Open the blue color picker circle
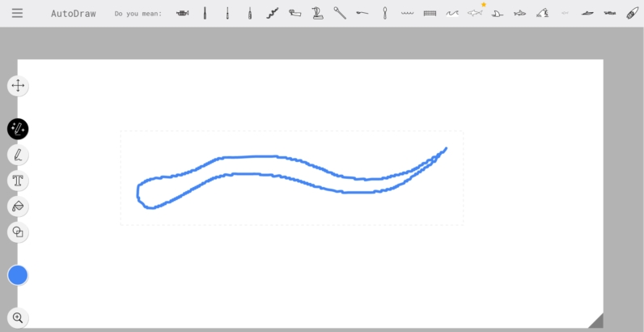Screen dimensions: 644x332 coord(18,275)
